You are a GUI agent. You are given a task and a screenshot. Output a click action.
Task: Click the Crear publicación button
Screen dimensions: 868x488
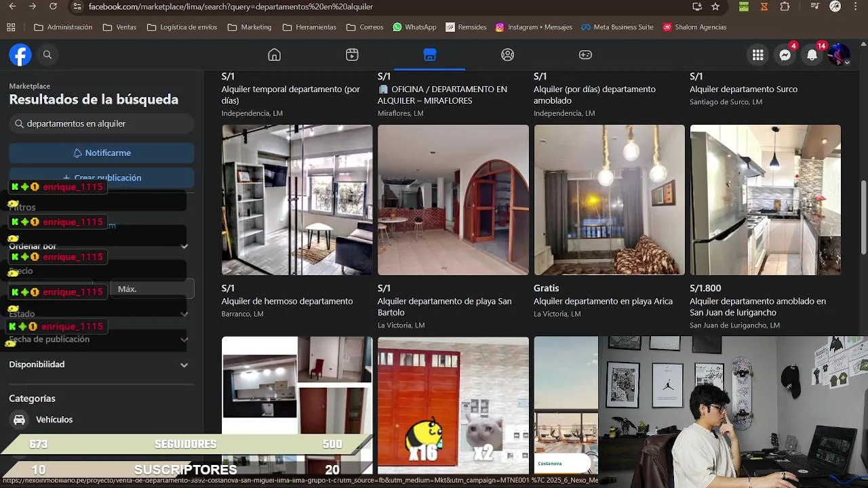coord(102,178)
